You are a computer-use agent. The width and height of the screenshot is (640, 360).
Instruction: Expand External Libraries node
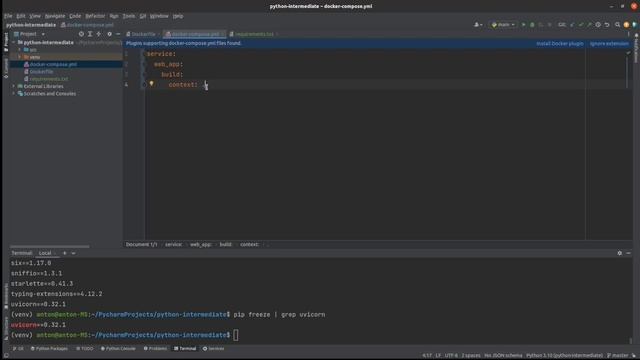pyautogui.click(x=14, y=87)
